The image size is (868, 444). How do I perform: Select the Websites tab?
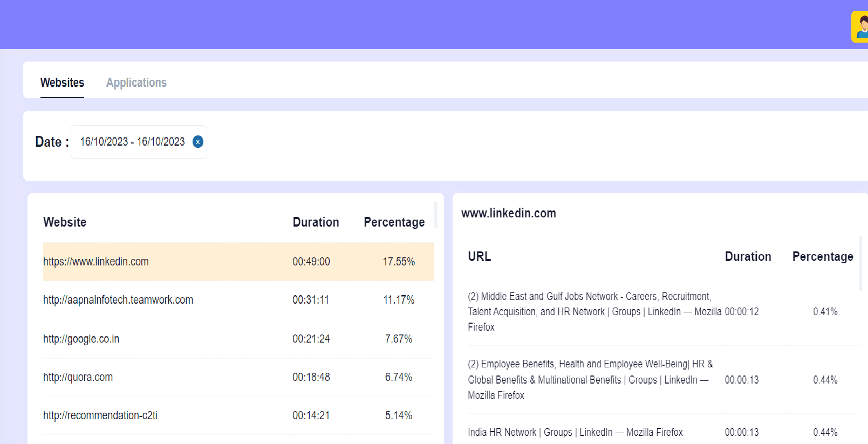62,83
